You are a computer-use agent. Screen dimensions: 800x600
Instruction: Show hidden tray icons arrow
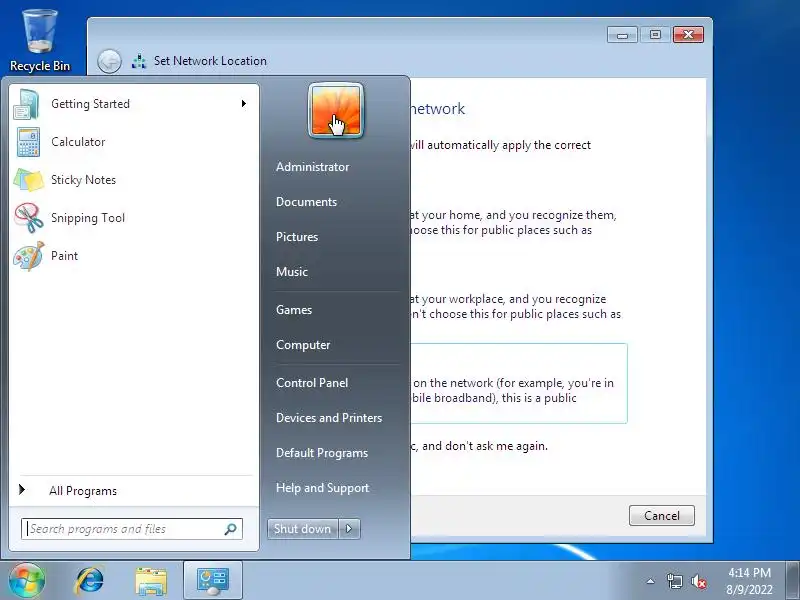[x=651, y=581]
